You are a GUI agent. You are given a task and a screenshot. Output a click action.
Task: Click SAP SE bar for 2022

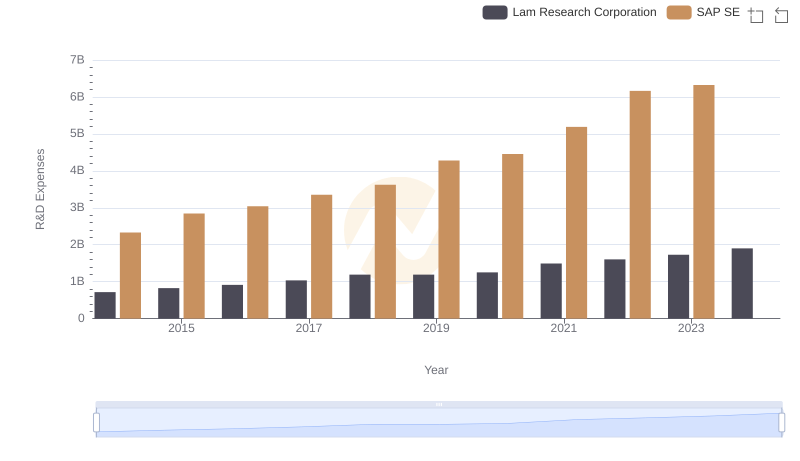(x=640, y=205)
